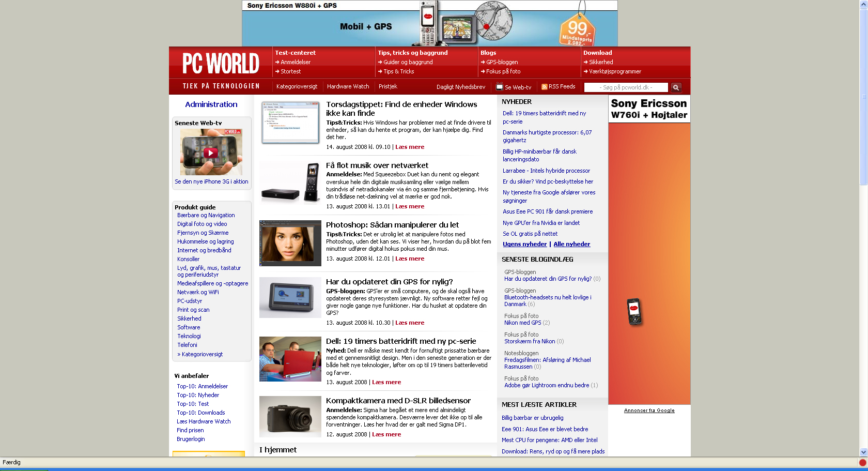Image resolution: width=868 pixels, height=471 pixels.
Task: Click the RSS Feeds orange icon
Action: tap(544, 87)
